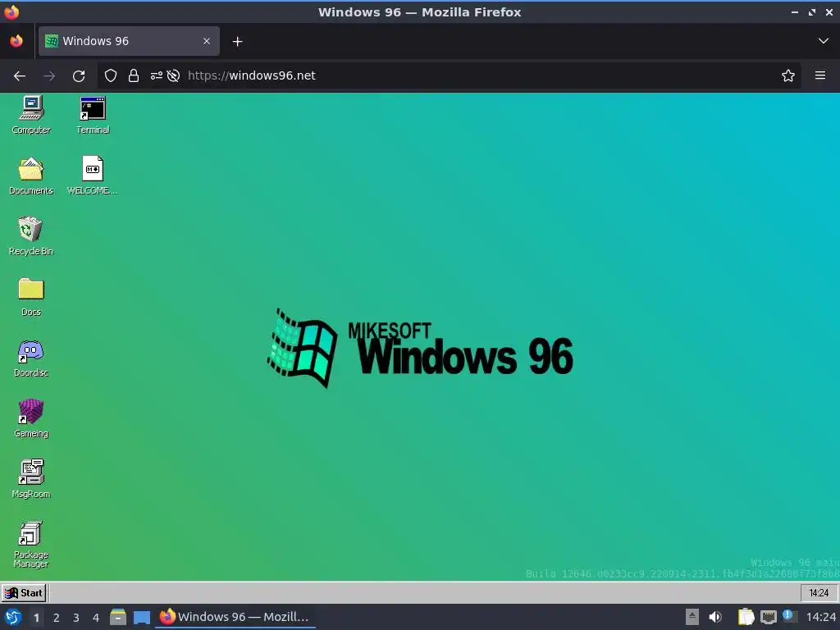Open Firefox View pinned icon
Viewport: 840px width, 630px height.
pyautogui.click(x=16, y=41)
